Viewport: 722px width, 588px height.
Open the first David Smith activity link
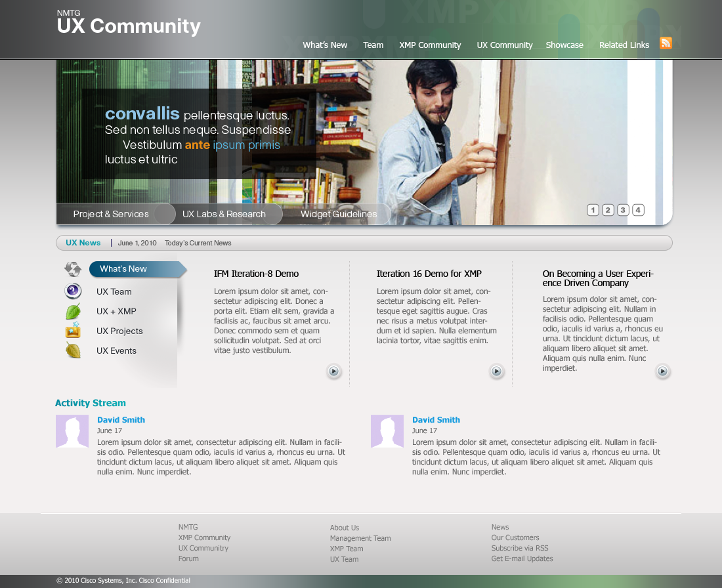121,420
